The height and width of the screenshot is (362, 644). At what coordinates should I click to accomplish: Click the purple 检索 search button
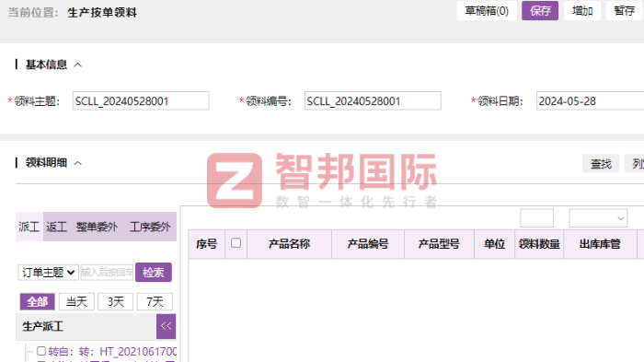pyautogui.click(x=154, y=273)
